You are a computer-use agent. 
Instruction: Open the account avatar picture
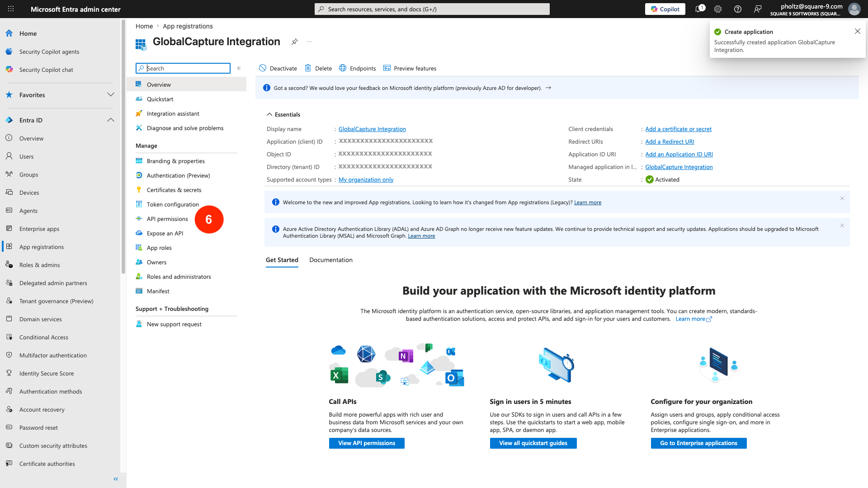[x=854, y=9]
